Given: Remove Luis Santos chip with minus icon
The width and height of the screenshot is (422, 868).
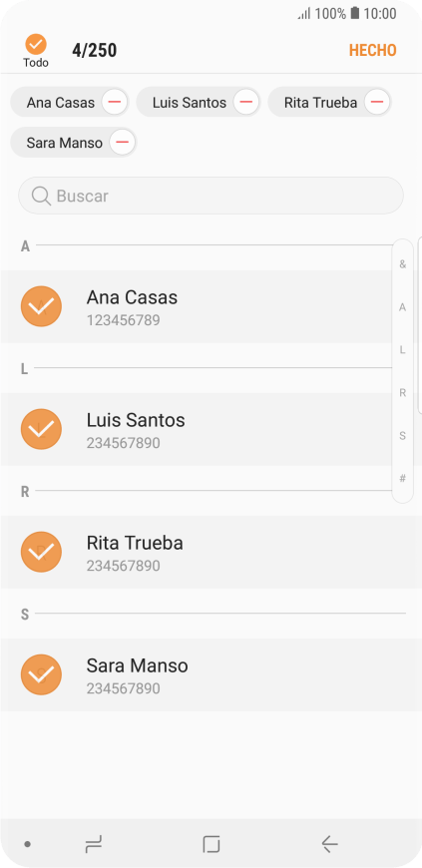Looking at the screenshot, I should (246, 103).
